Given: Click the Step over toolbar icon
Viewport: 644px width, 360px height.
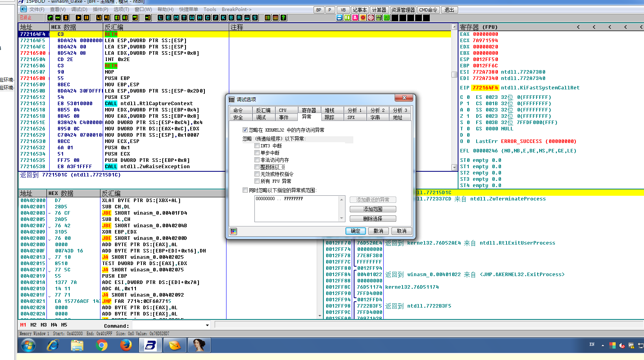Looking at the screenshot, I should click(107, 18).
